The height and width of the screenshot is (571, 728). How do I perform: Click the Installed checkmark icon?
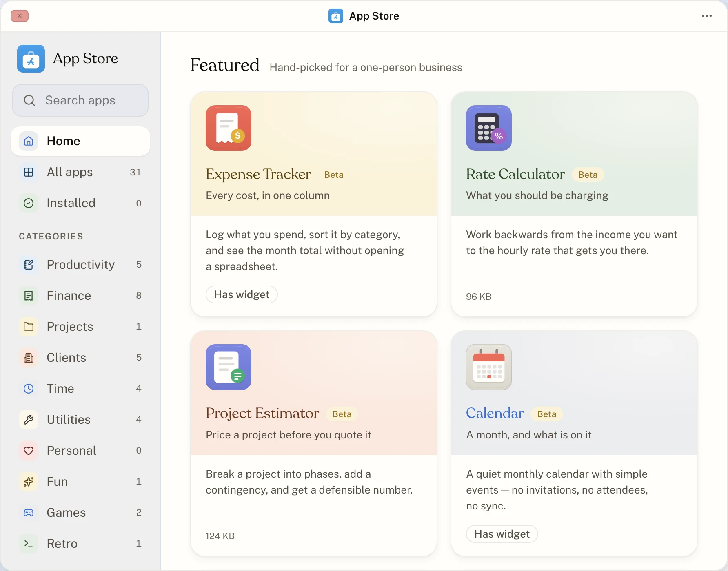pos(29,203)
